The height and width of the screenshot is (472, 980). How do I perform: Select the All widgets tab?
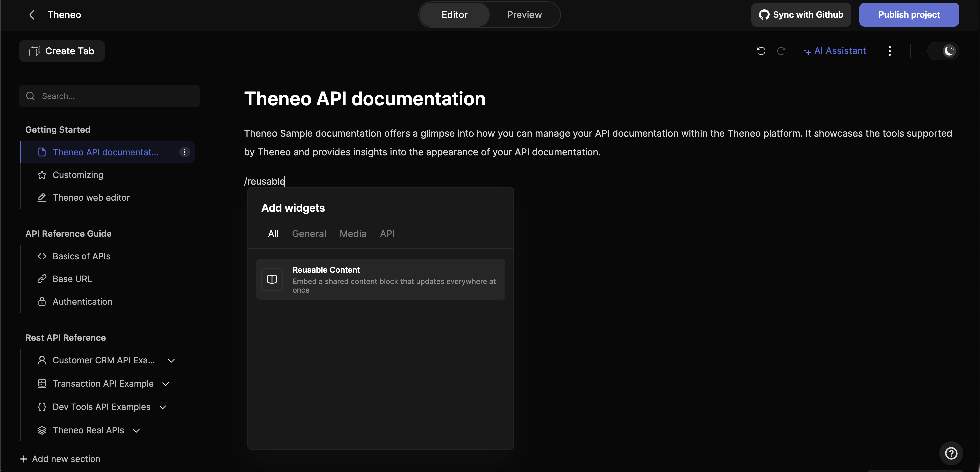click(273, 234)
